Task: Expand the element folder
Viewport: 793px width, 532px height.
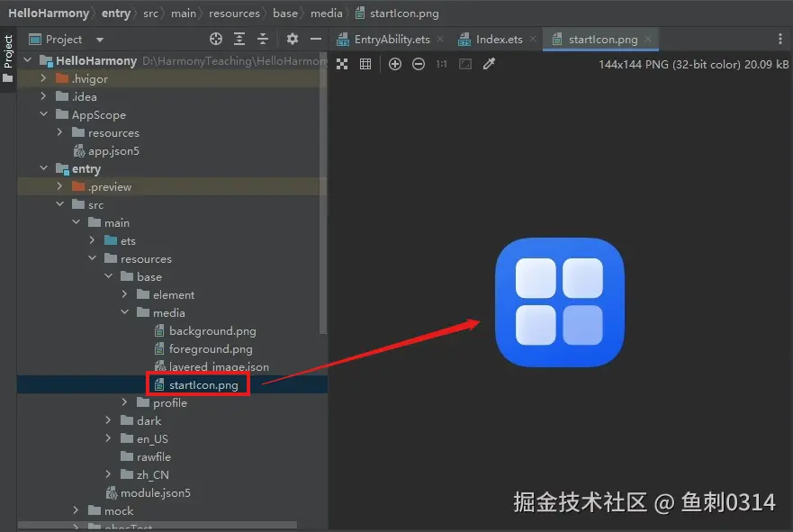Action: (124, 293)
